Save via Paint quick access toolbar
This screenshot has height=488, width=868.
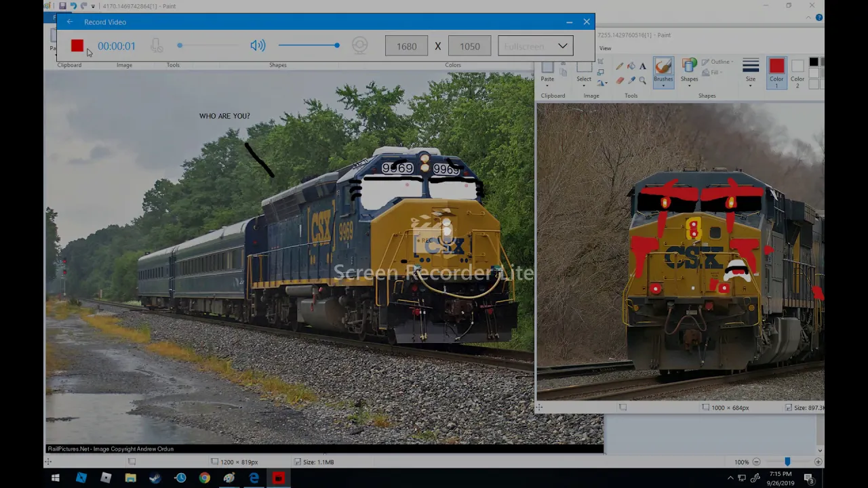[62, 6]
